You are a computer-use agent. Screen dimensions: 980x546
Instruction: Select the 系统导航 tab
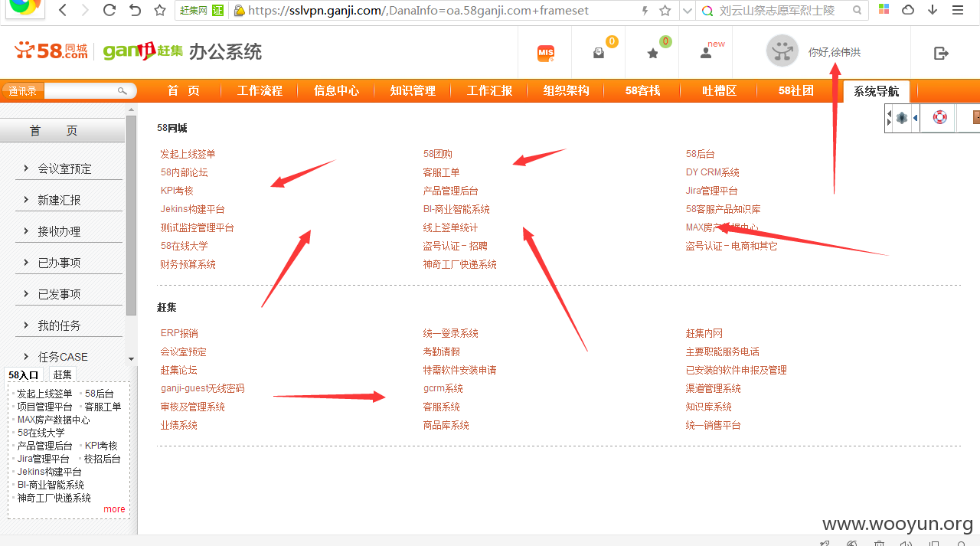pyautogui.click(x=877, y=91)
